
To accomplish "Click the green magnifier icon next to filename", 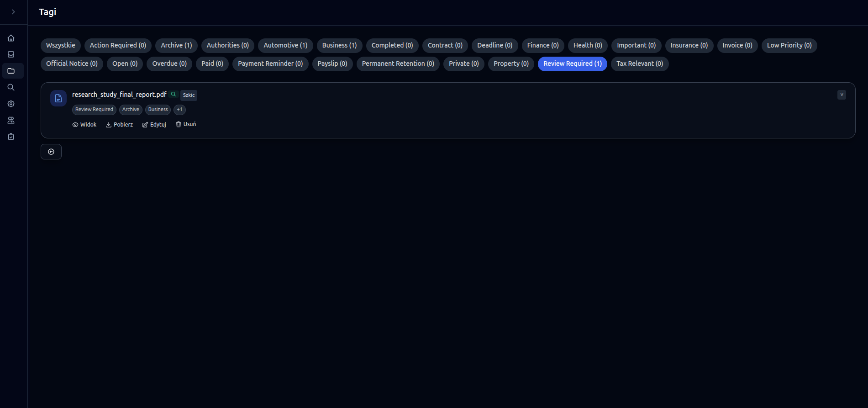I will (x=174, y=94).
